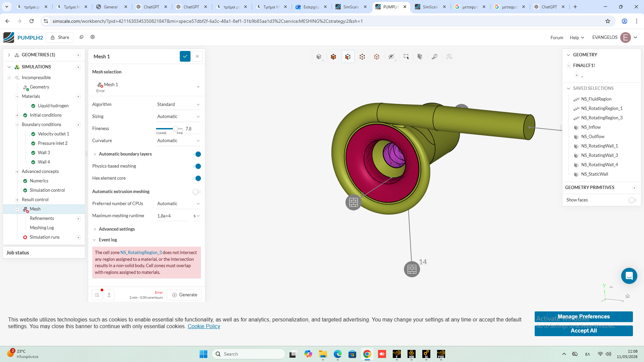
Task: Disable Physics-based meshing toggle
Action: tap(197, 166)
